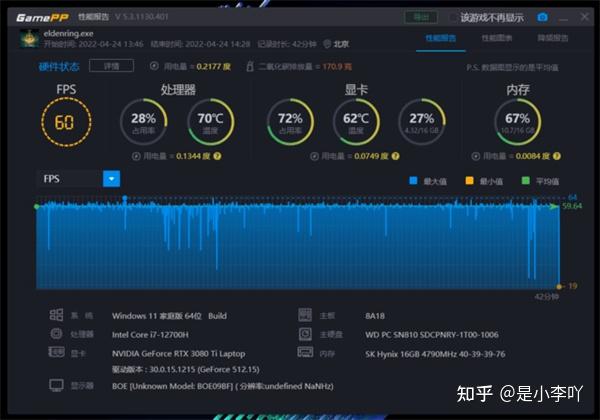
Task: Click the motherboard icon beside 8A18
Action: point(305,315)
